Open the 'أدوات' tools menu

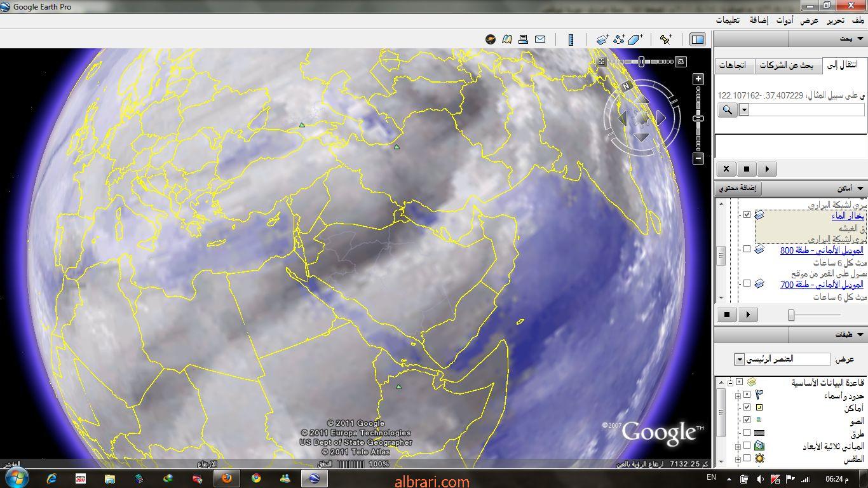click(x=785, y=20)
